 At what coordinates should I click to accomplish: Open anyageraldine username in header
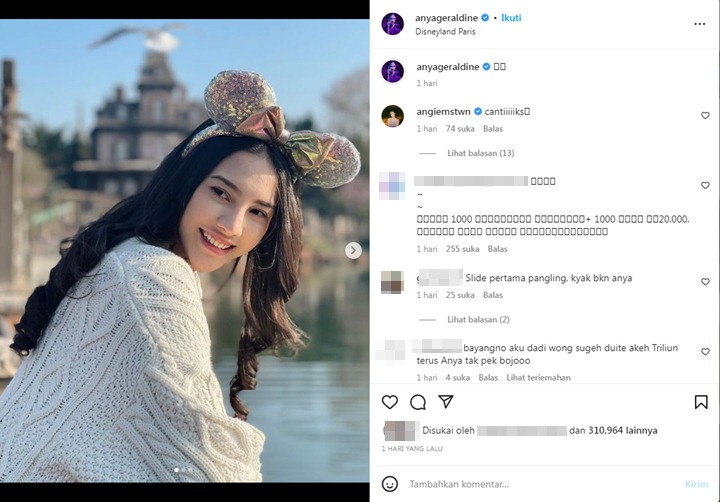[x=446, y=18]
